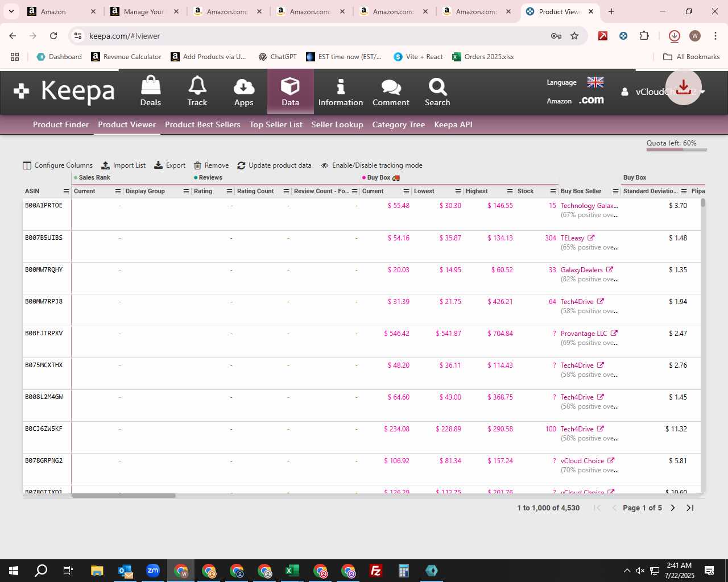The image size is (728, 582).
Task: Open the Seller Lookup tab
Action: [337, 124]
